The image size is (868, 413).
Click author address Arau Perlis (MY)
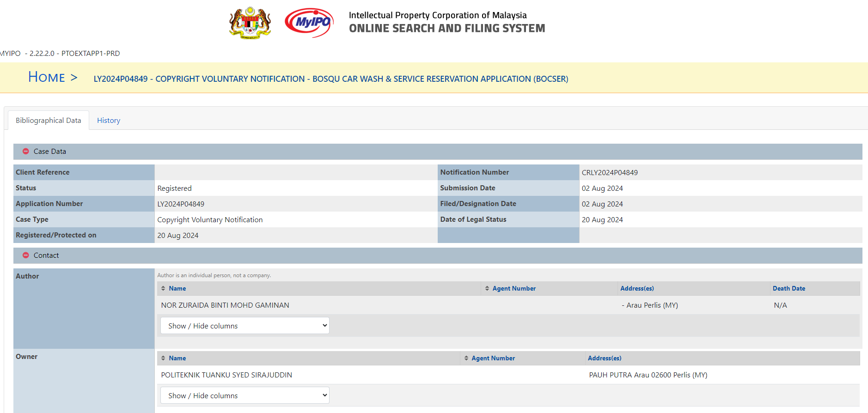click(650, 305)
